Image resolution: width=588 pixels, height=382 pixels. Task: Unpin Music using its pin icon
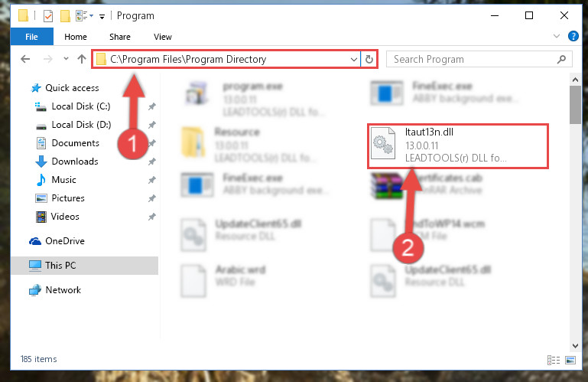click(x=152, y=180)
